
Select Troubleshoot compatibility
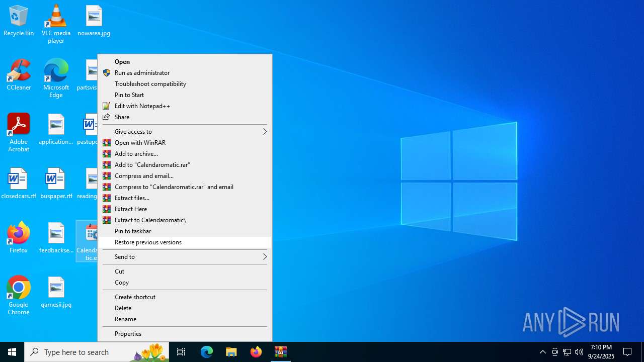click(x=185, y=84)
